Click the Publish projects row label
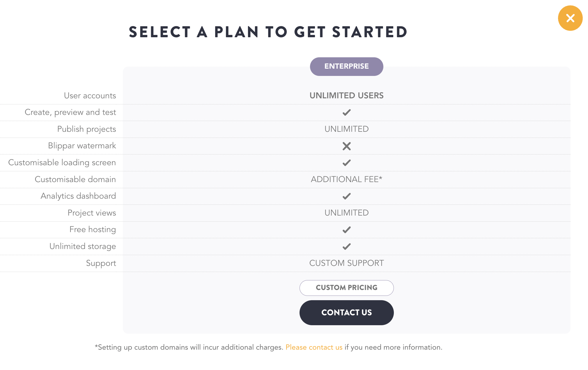This screenshot has height=370, width=588. pyautogui.click(x=86, y=129)
